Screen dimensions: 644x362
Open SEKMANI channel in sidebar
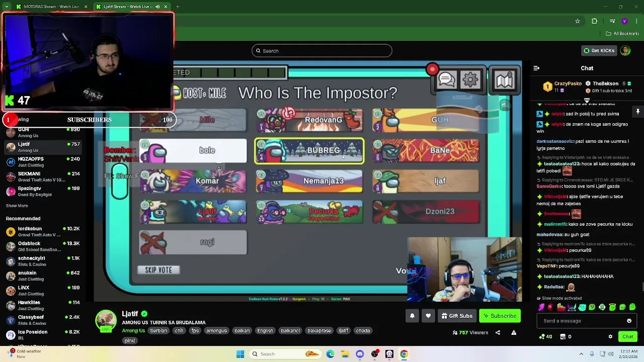point(43,176)
